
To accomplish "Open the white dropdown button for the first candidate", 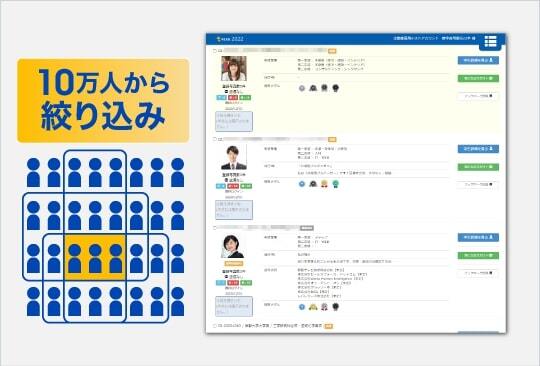I will pyautogui.click(x=478, y=96).
